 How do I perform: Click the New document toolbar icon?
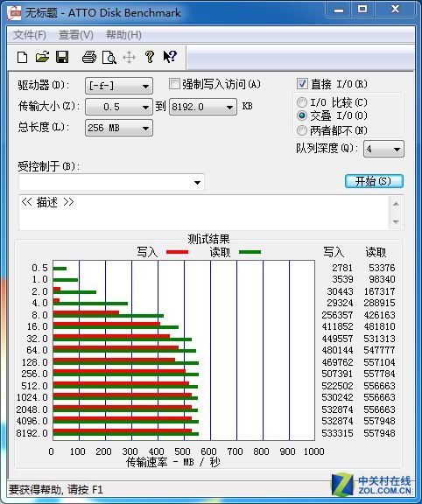22,58
